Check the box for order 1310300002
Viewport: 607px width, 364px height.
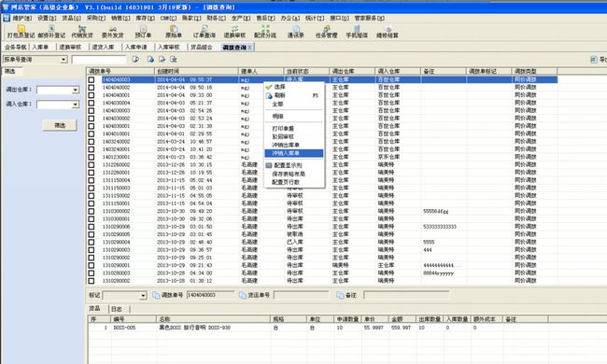(92, 211)
